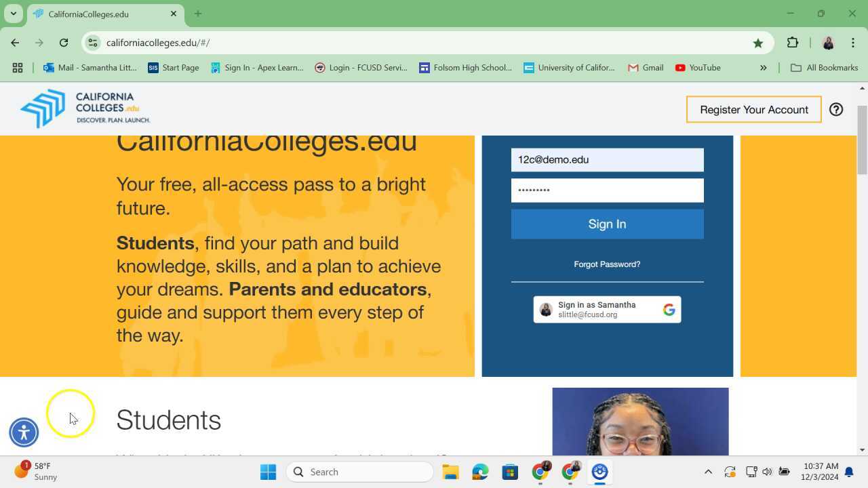Click the page's vertical scrollbar thumb
The image size is (868, 488).
862,139
